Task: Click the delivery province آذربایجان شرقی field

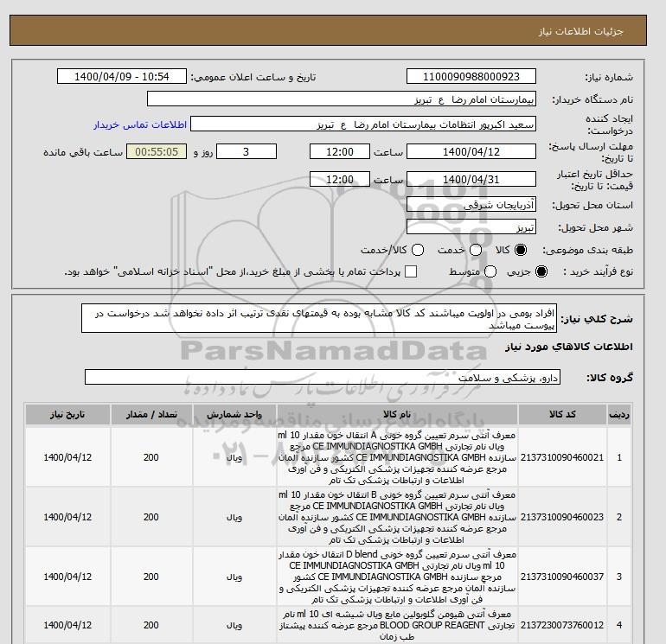Action: point(471,205)
